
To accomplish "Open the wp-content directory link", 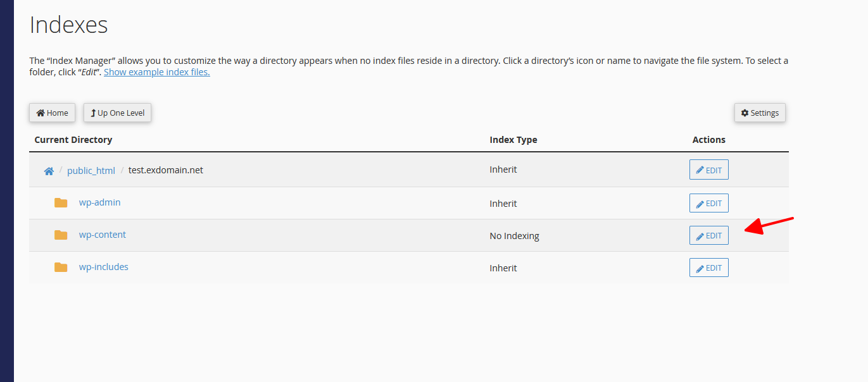I will click(102, 235).
